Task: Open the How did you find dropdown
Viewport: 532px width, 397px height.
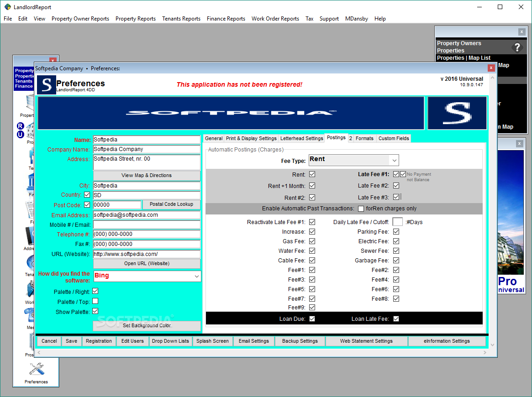Action: tap(147, 277)
